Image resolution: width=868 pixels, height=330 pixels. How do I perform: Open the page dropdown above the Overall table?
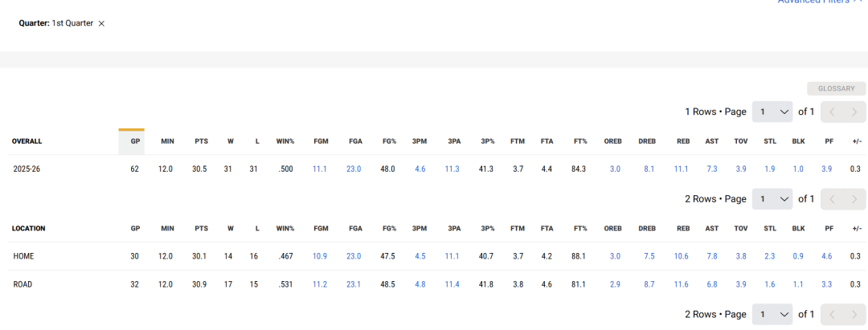point(772,112)
